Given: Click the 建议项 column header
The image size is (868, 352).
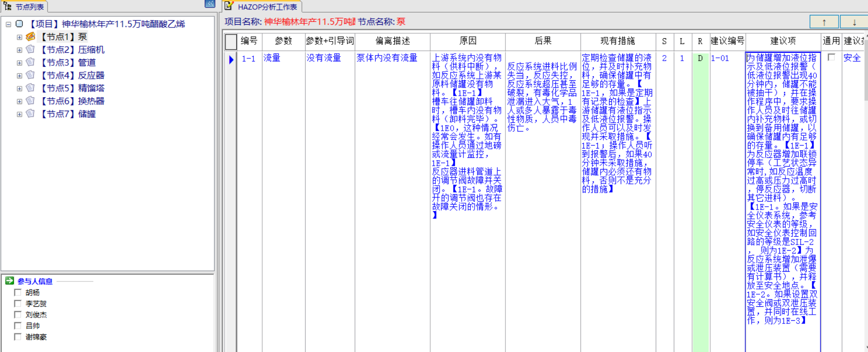Looking at the screenshot, I should (783, 41).
